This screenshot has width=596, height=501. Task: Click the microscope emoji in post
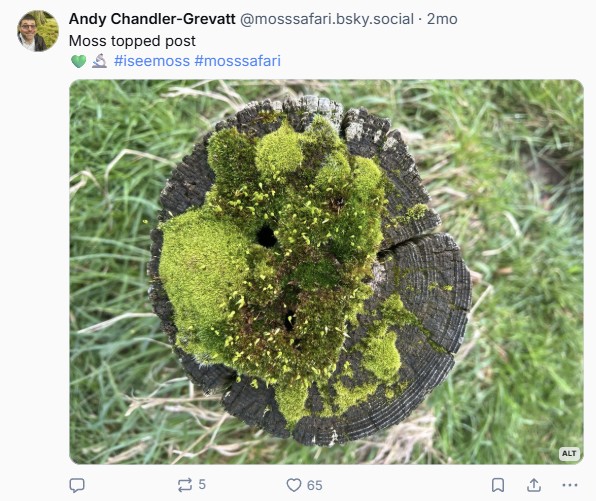(x=99, y=61)
